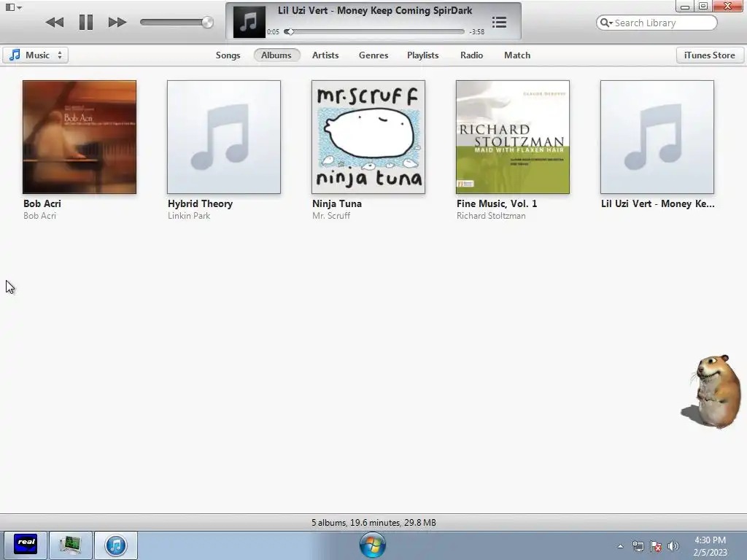Click the 'Richard Stoltzman' artist name
The height and width of the screenshot is (560, 747).
click(x=491, y=216)
